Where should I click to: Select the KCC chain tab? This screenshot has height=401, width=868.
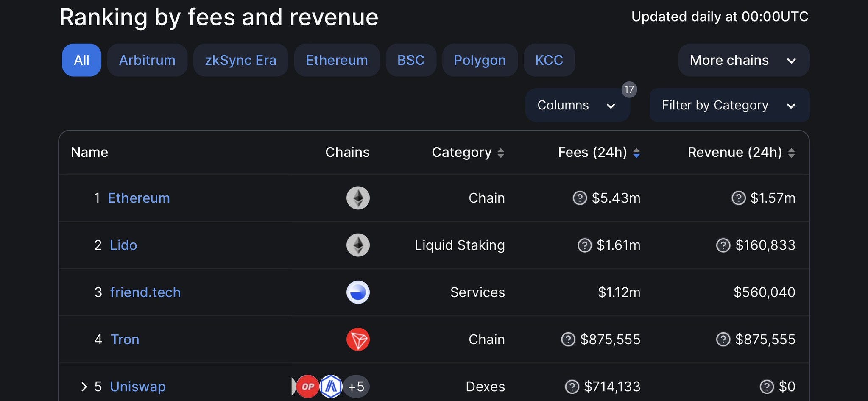549,60
